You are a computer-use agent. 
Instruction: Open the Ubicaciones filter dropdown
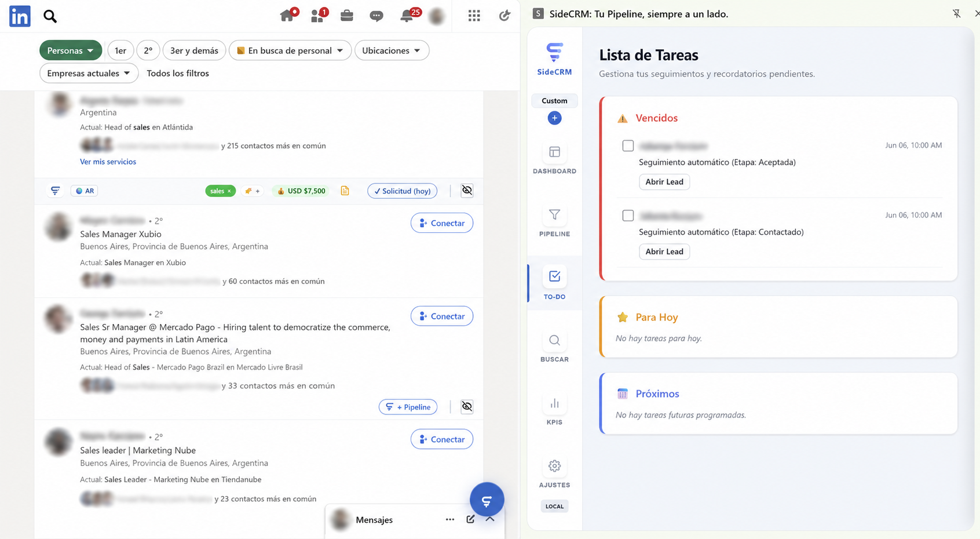(x=392, y=50)
